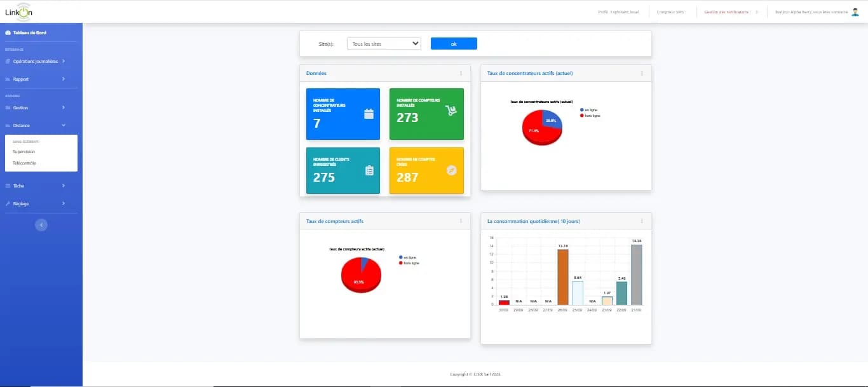868x387 pixels.
Task: Open the options menu of La consommation quotidienne panel
Action: tap(642, 221)
